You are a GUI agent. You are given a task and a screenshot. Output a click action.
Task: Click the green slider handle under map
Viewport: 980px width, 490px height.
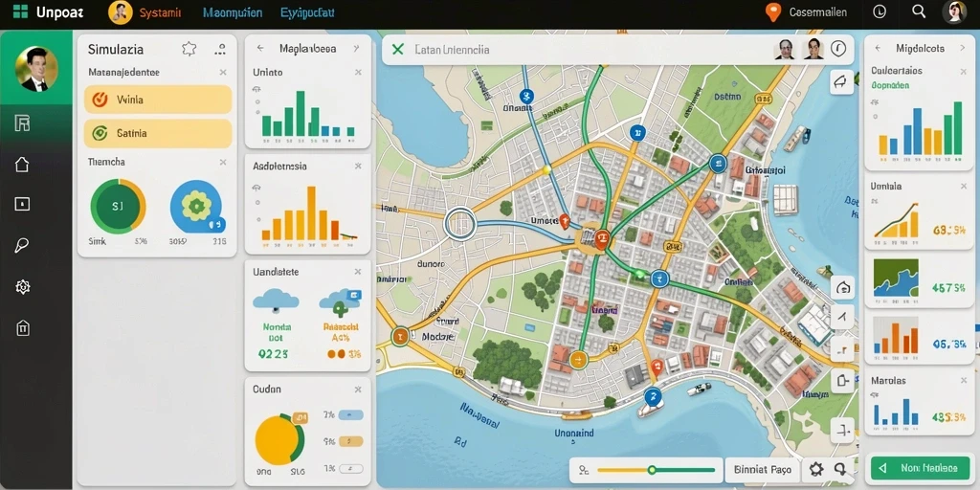click(x=652, y=469)
